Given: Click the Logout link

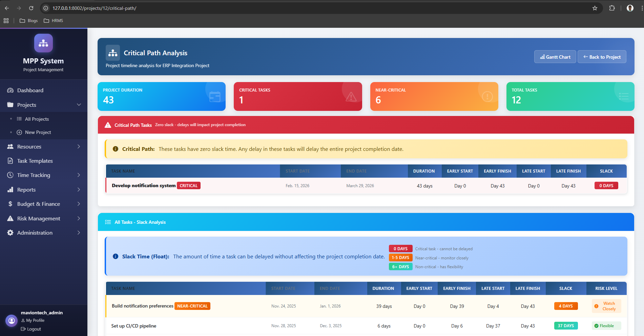Looking at the screenshot, I should [x=34, y=329].
